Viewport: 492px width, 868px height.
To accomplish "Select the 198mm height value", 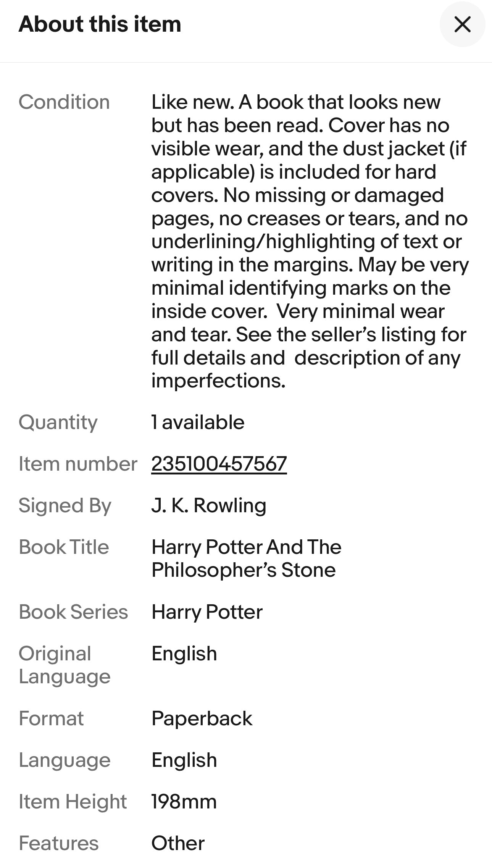I will click(x=184, y=802).
